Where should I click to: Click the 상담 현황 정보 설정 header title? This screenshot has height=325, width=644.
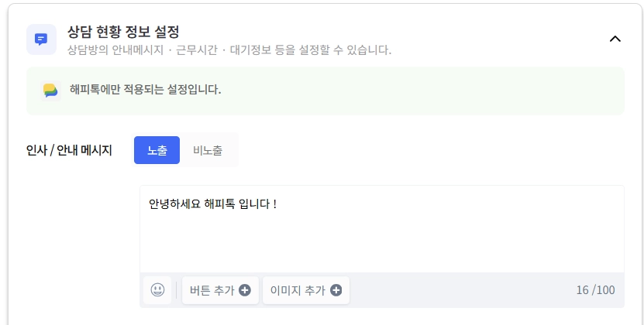[x=123, y=32]
